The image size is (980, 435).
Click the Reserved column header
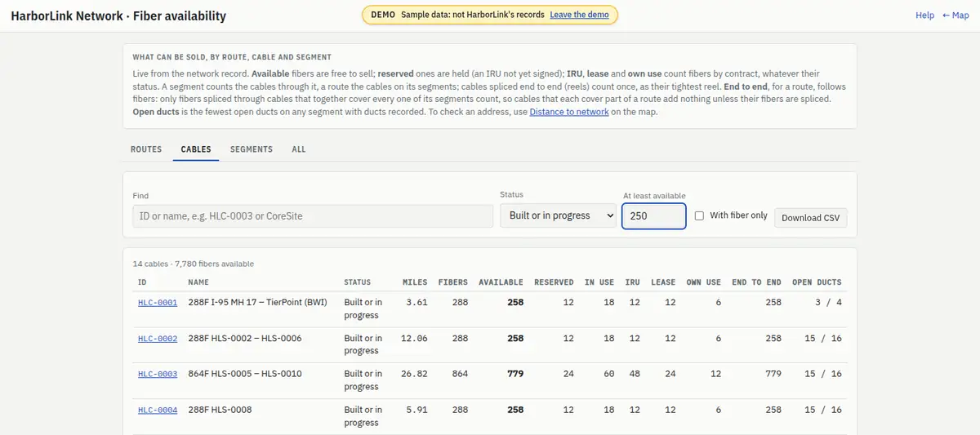point(554,282)
